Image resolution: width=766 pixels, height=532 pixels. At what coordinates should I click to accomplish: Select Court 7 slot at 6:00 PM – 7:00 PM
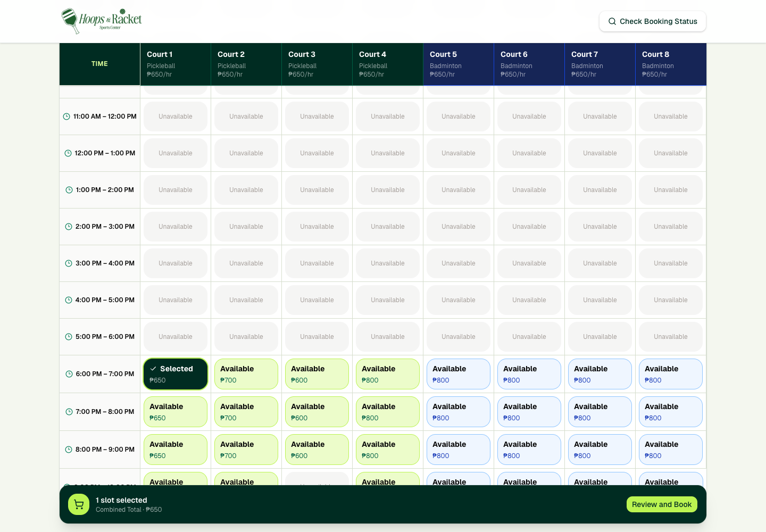[x=600, y=374]
